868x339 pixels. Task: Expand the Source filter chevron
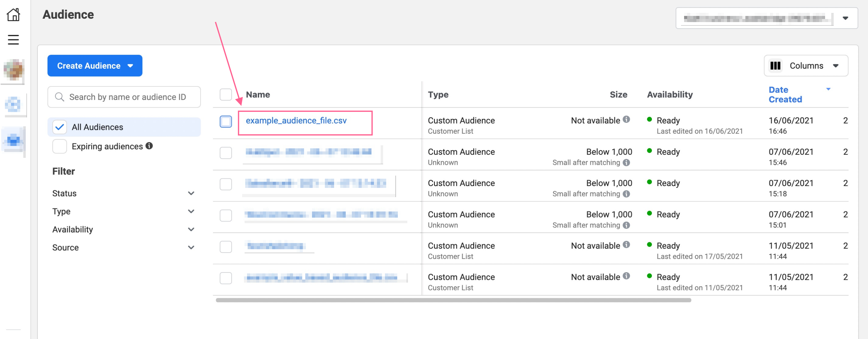(191, 248)
